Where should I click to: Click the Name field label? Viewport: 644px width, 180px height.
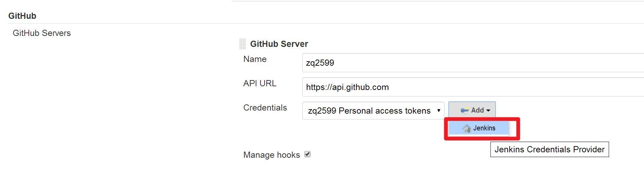pyautogui.click(x=255, y=59)
